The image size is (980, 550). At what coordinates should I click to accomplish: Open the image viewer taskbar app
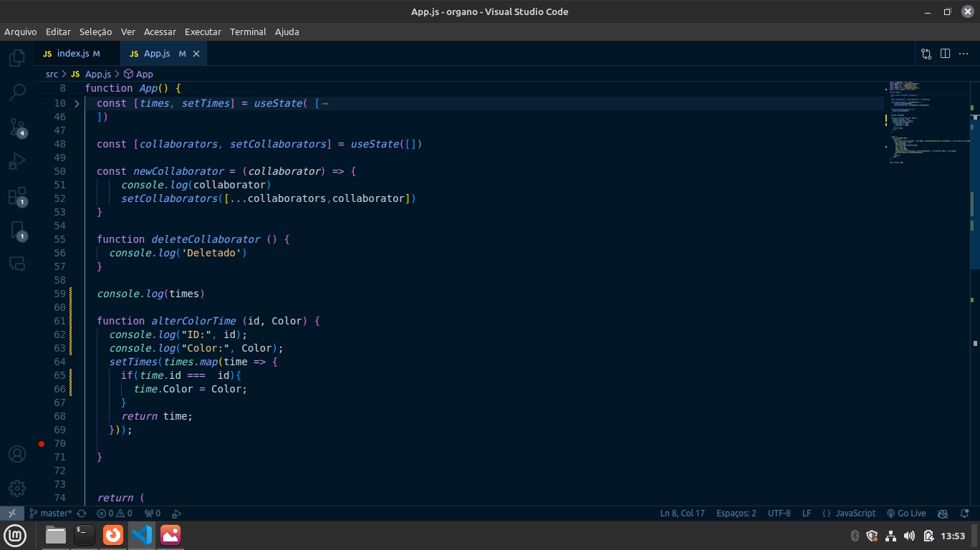170,535
